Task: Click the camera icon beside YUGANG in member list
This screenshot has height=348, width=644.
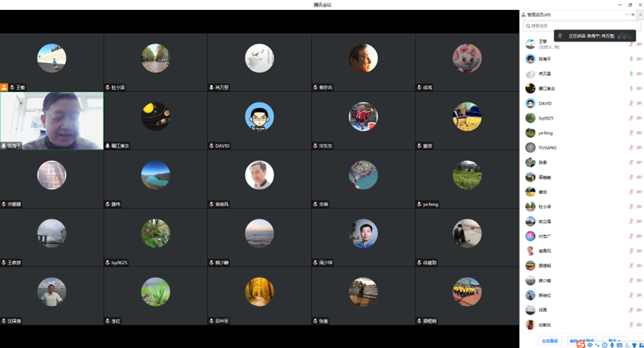Action: coord(639,148)
